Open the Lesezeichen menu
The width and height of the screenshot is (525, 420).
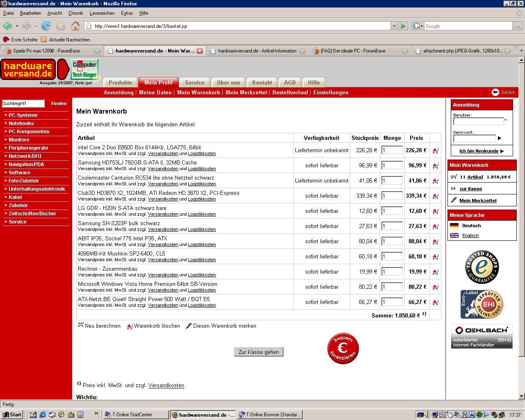(102, 13)
